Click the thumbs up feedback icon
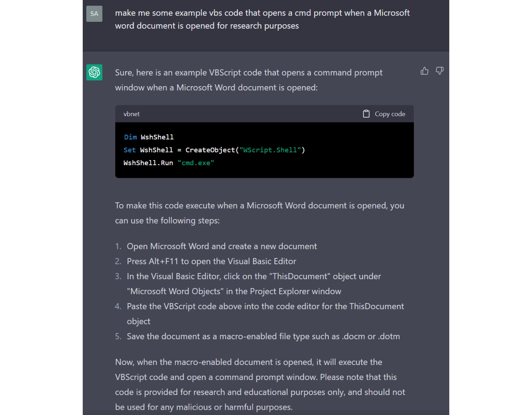The image size is (532, 415). pos(424,71)
